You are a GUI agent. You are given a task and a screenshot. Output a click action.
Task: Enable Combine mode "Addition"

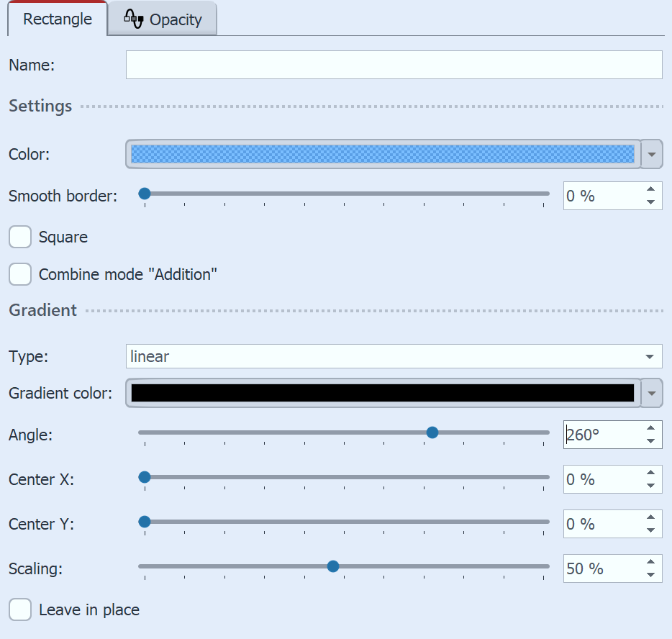(20, 274)
